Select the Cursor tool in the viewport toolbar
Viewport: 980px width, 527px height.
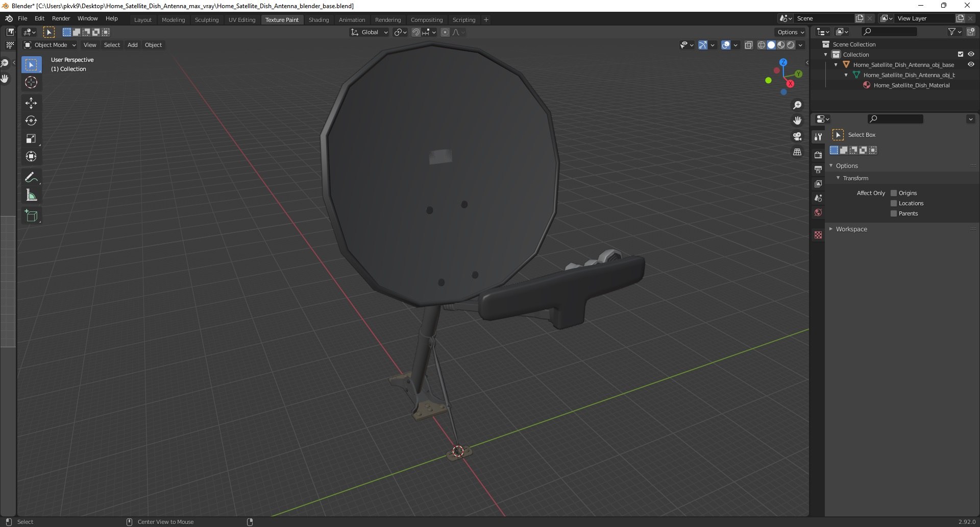(x=31, y=82)
